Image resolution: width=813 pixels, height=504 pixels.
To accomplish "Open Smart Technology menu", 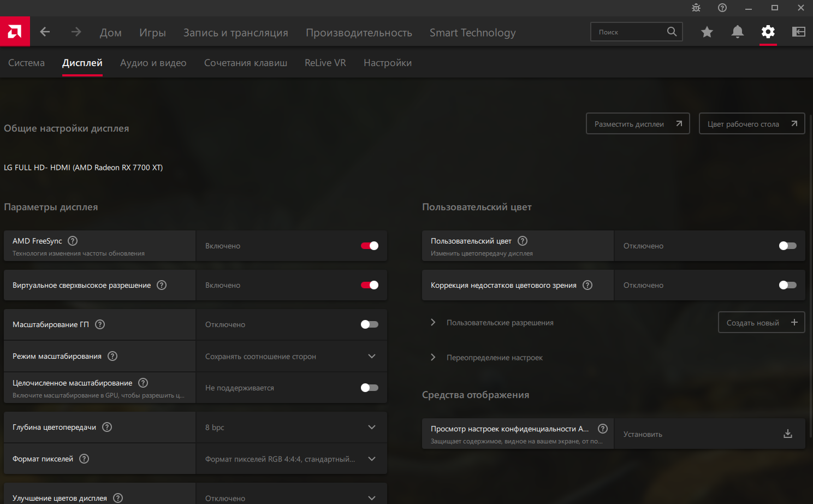I will tap(473, 33).
